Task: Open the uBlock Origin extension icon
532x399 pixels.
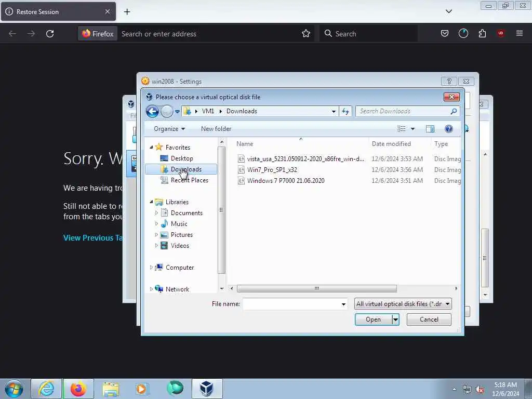Action: coord(501,33)
